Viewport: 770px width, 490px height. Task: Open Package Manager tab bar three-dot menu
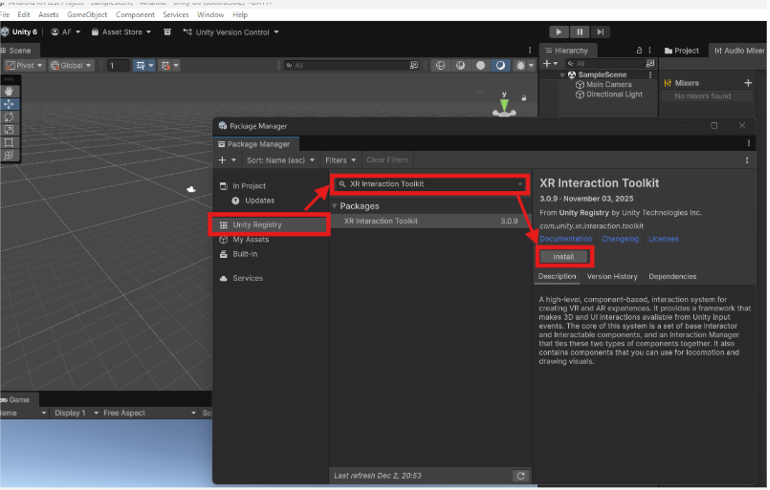(x=749, y=143)
